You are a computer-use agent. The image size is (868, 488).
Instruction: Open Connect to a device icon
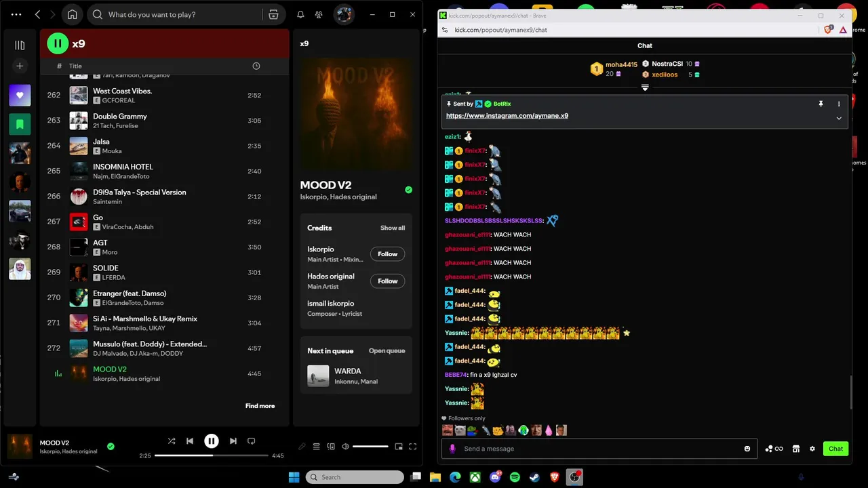pyautogui.click(x=331, y=447)
